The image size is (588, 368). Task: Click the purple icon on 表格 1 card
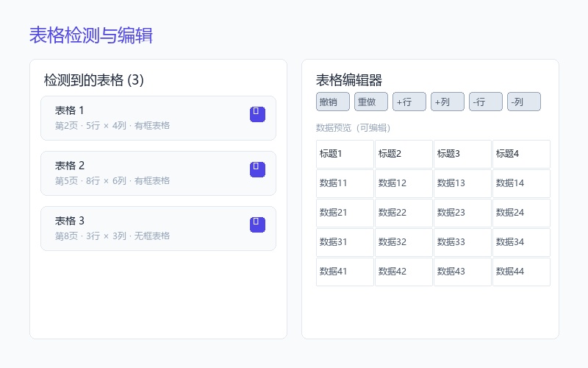[258, 115]
